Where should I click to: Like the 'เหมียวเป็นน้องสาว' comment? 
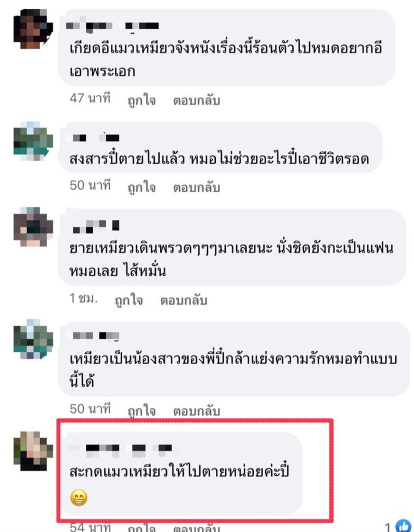[141, 411]
